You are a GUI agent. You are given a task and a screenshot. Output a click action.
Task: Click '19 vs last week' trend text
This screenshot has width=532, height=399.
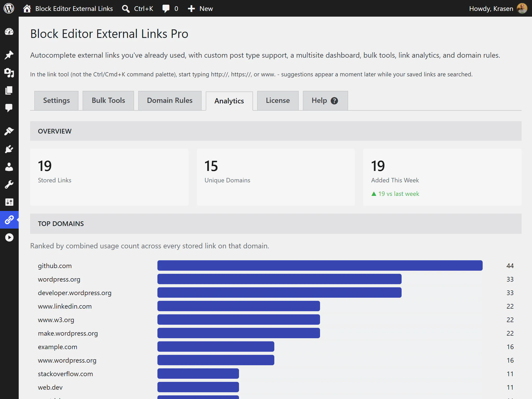coord(395,194)
